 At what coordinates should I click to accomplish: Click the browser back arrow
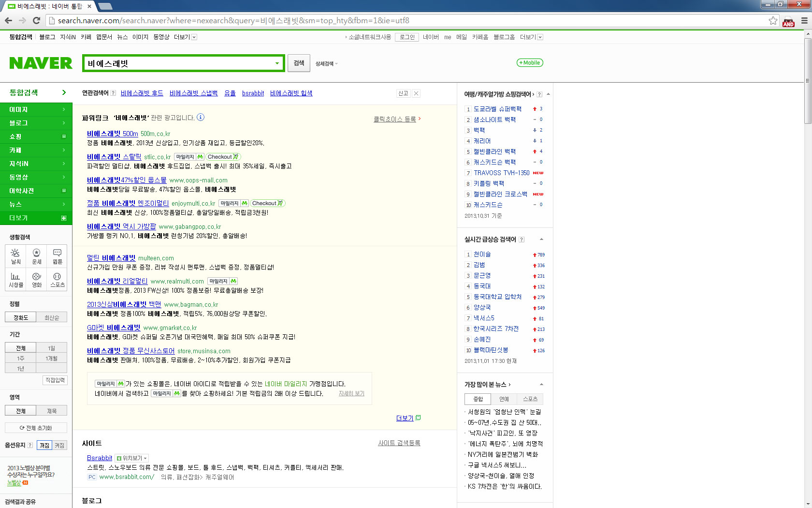click(x=8, y=20)
